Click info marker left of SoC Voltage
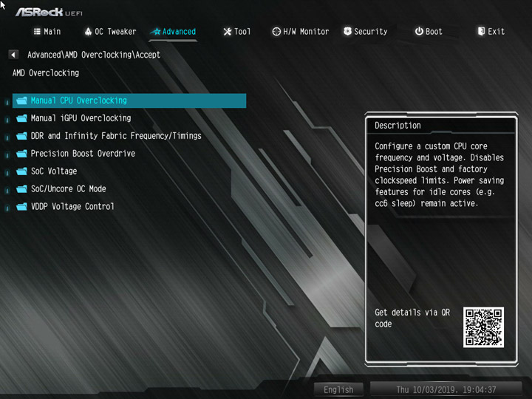Image resolution: width=532 pixels, height=399 pixels. 7,173
